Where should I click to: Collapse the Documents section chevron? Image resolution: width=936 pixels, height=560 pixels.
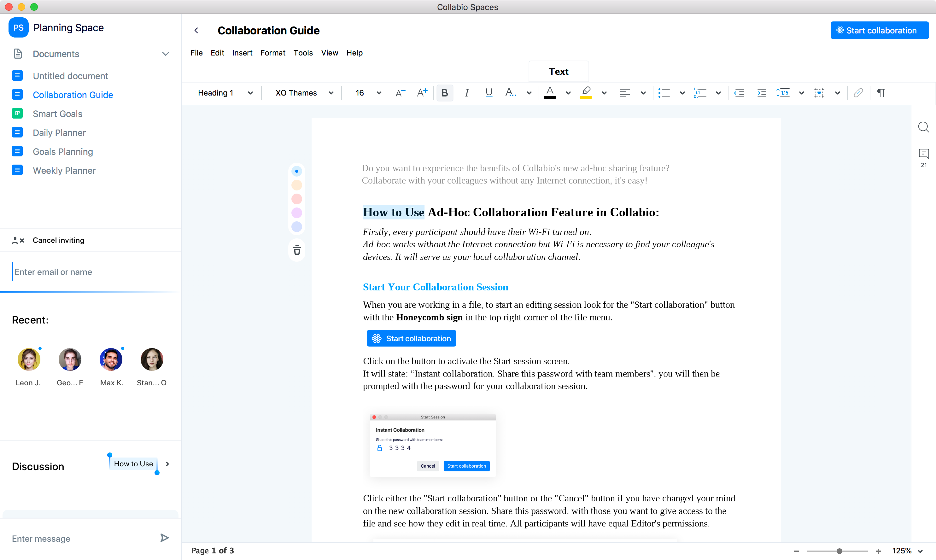point(165,54)
